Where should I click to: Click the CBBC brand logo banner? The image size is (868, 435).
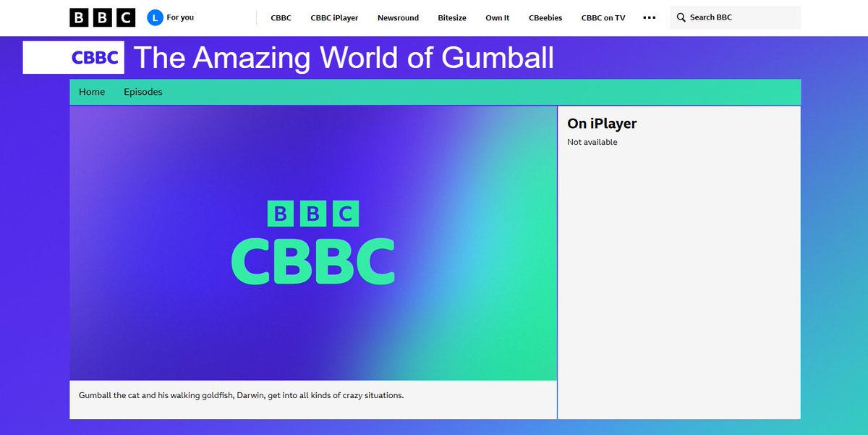tap(73, 57)
